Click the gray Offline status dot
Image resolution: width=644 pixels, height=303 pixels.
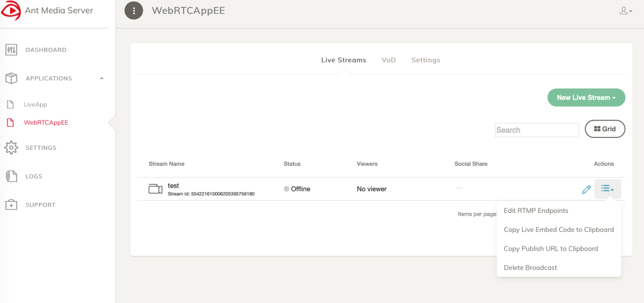click(x=286, y=189)
